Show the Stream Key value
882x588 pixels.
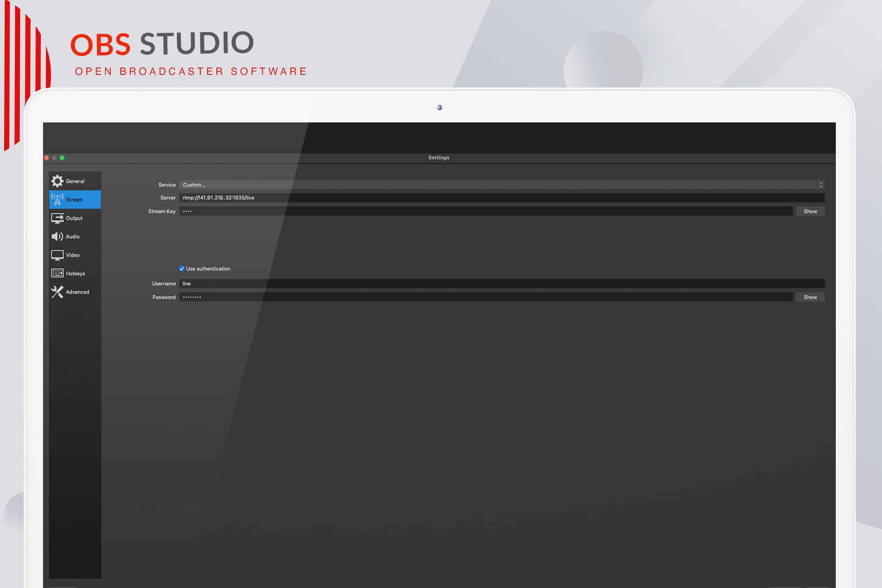(810, 211)
